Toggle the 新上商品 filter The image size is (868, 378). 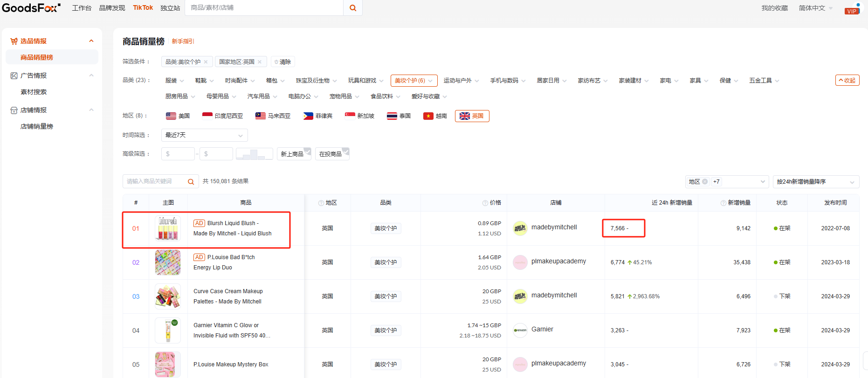[294, 154]
